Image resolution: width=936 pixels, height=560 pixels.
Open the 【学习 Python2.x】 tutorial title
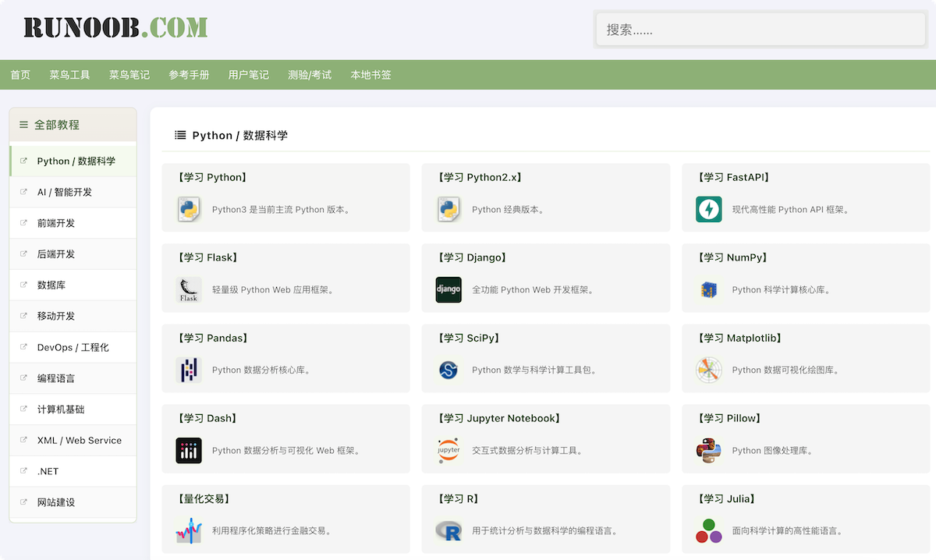tap(480, 177)
